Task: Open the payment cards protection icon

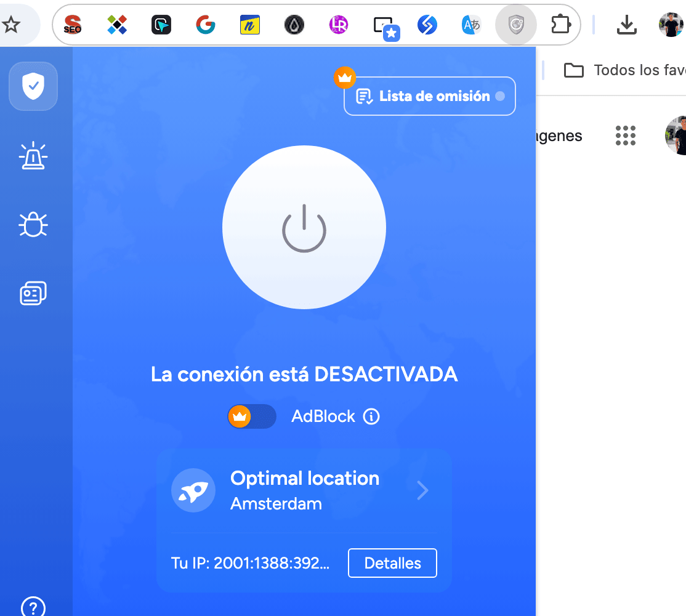Action: (33, 293)
